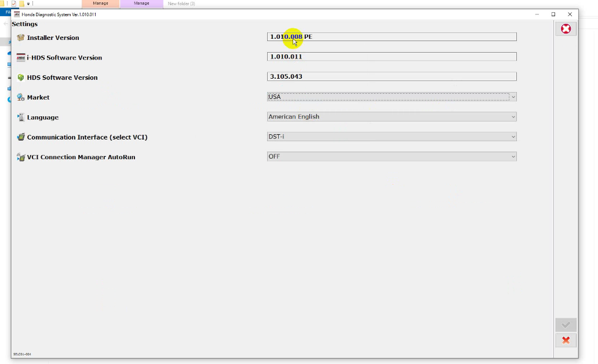The image size is (598, 364).
Task: Cancel settings with the bottom red X button
Action: point(566,340)
